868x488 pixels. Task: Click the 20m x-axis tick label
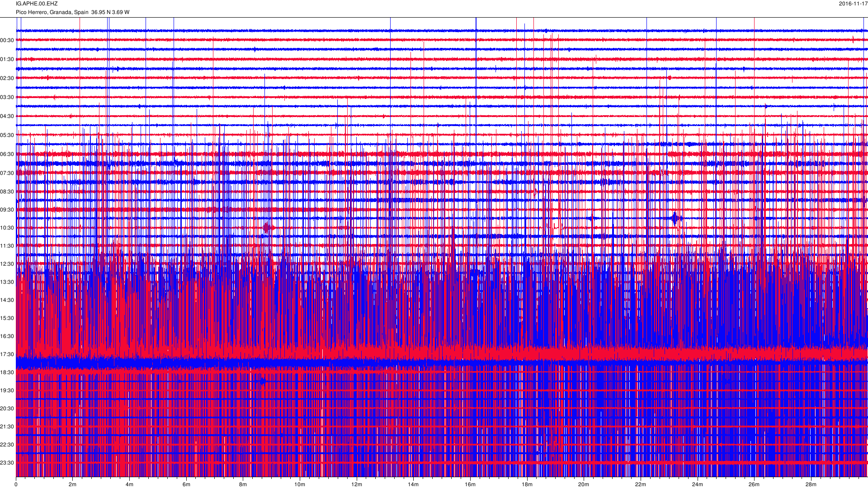[x=584, y=484]
